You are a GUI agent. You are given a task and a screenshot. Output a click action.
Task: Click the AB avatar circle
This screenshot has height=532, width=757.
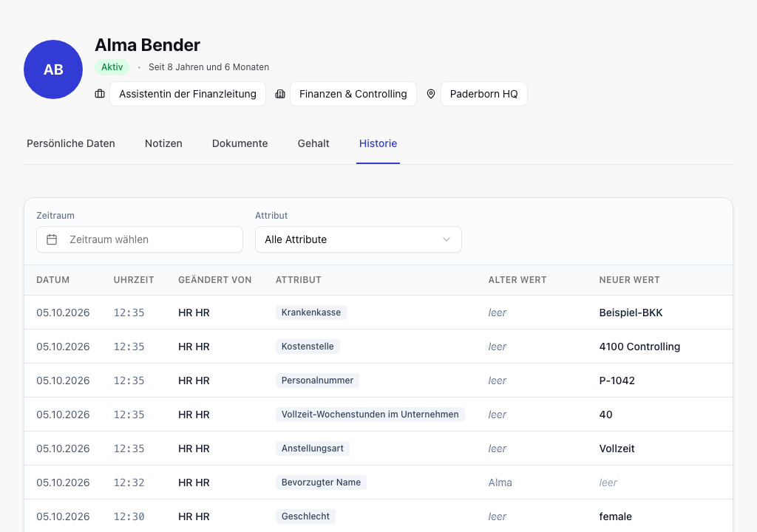pyautogui.click(x=53, y=69)
